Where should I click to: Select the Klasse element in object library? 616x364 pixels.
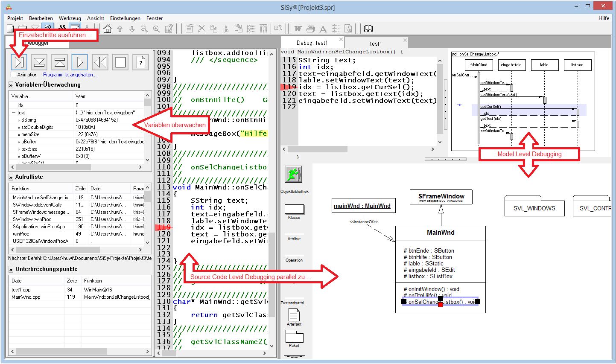[294, 209]
